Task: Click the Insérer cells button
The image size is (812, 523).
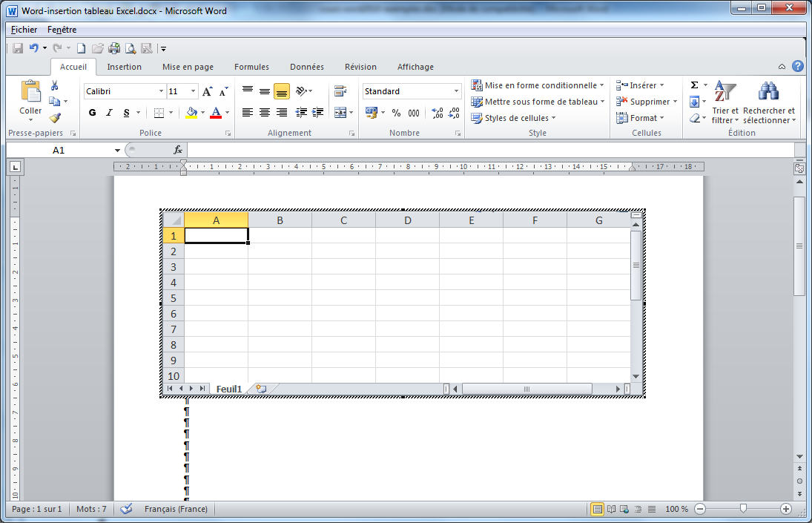Action: (x=640, y=85)
